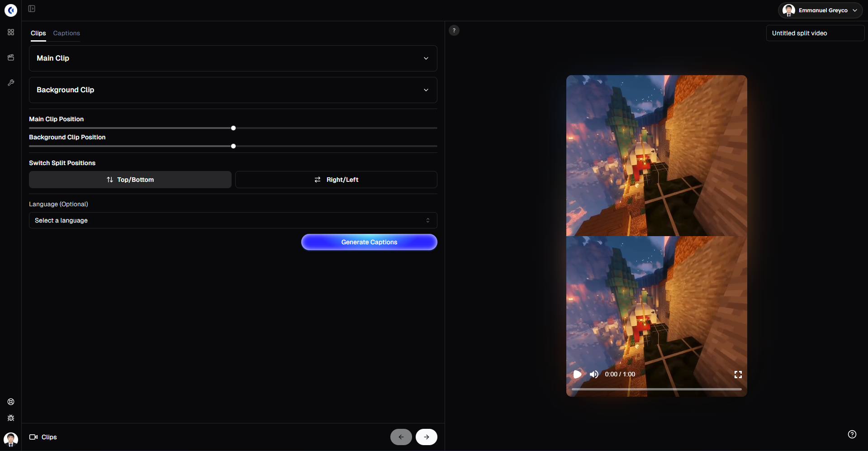Screen dimensions: 868x451
Task: Click the Background Clip Position label
Action: coord(67,137)
